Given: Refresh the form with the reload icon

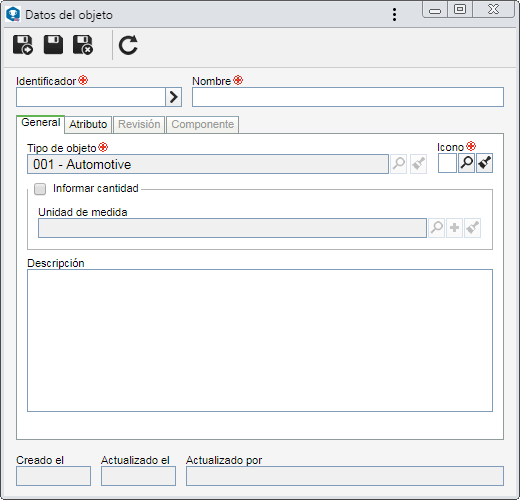Looking at the screenshot, I should click(x=128, y=45).
